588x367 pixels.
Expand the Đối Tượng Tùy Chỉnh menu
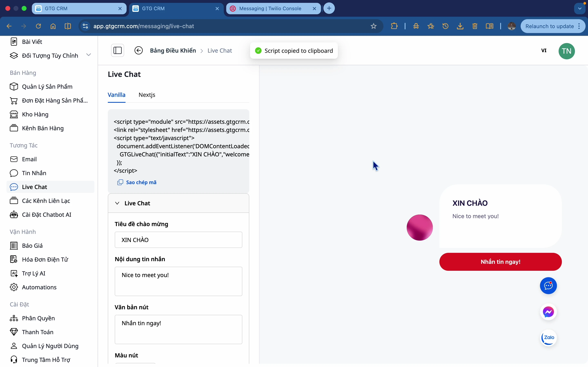pos(89,55)
